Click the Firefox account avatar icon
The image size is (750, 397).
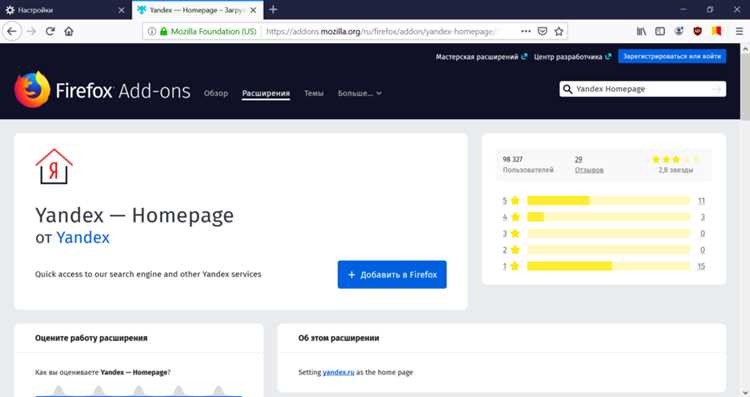click(679, 31)
